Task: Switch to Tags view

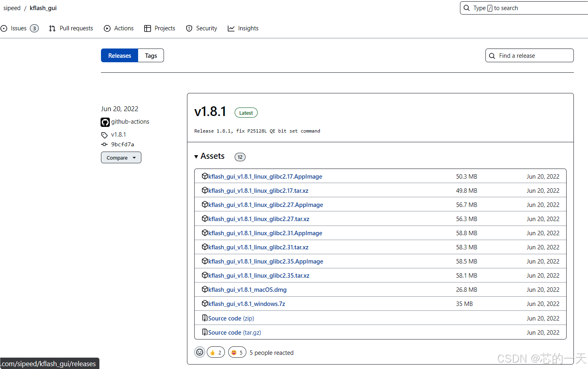Action: pos(151,55)
